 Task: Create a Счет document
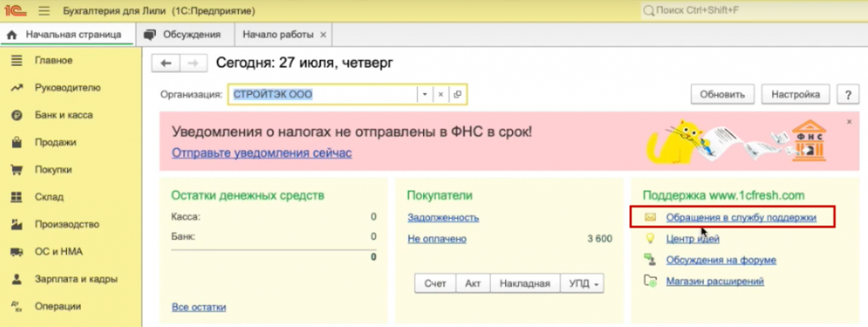pos(435,284)
